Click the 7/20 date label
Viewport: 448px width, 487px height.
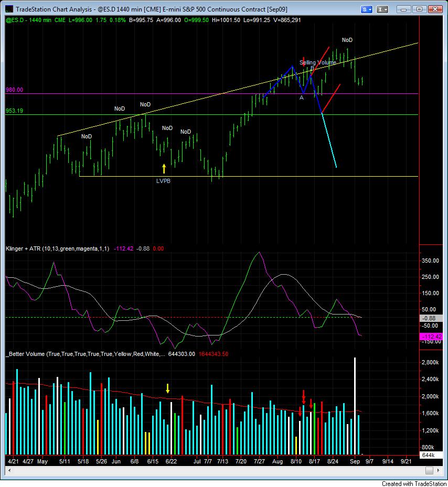coord(241,461)
